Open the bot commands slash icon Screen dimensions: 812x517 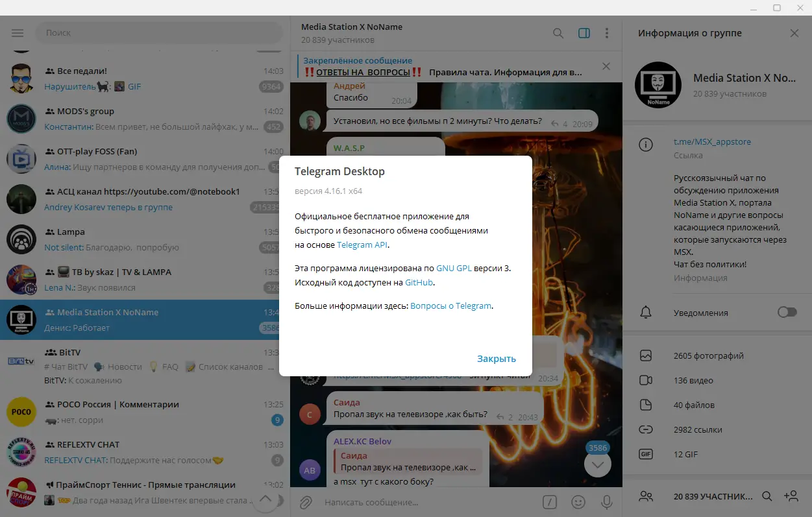tap(550, 502)
